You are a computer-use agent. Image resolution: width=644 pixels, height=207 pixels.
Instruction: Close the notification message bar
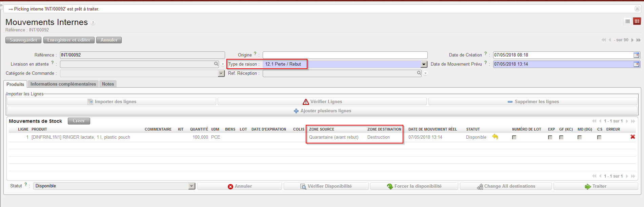[637, 9]
